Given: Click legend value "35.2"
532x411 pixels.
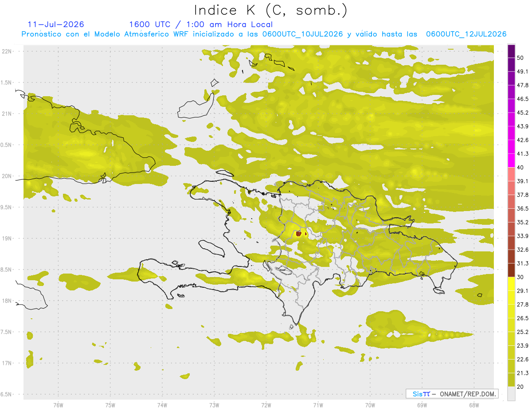Looking at the screenshot, I should pyautogui.click(x=523, y=222).
